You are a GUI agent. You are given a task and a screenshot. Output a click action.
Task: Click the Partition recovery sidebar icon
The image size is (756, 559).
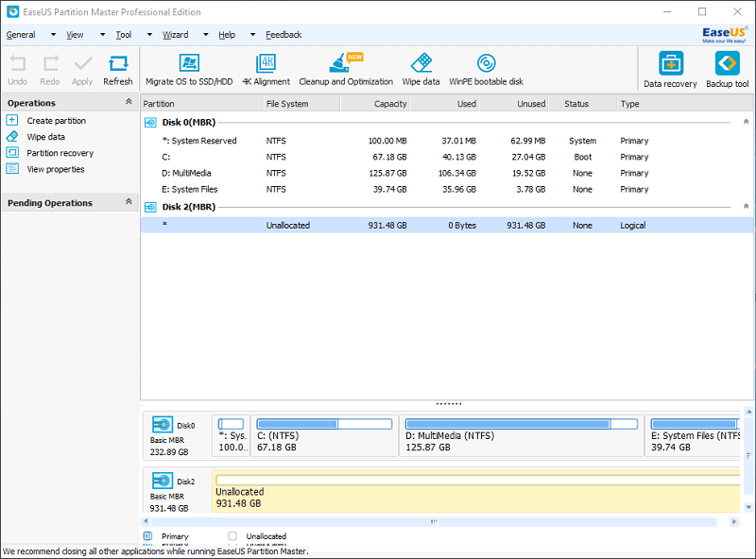pyautogui.click(x=12, y=153)
